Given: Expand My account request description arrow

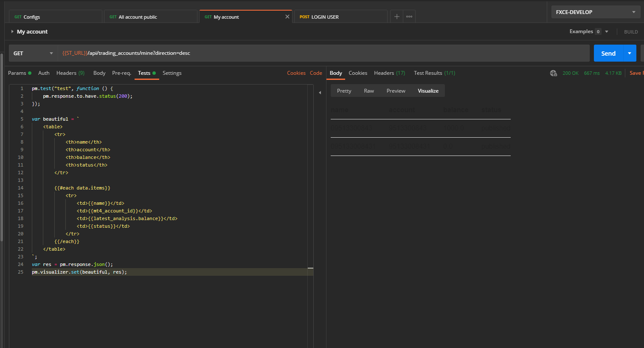Looking at the screenshot, I should tap(12, 31).
